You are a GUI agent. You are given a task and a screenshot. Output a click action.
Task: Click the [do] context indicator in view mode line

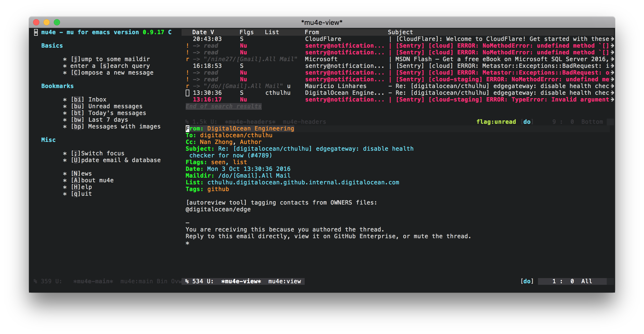coord(527,281)
